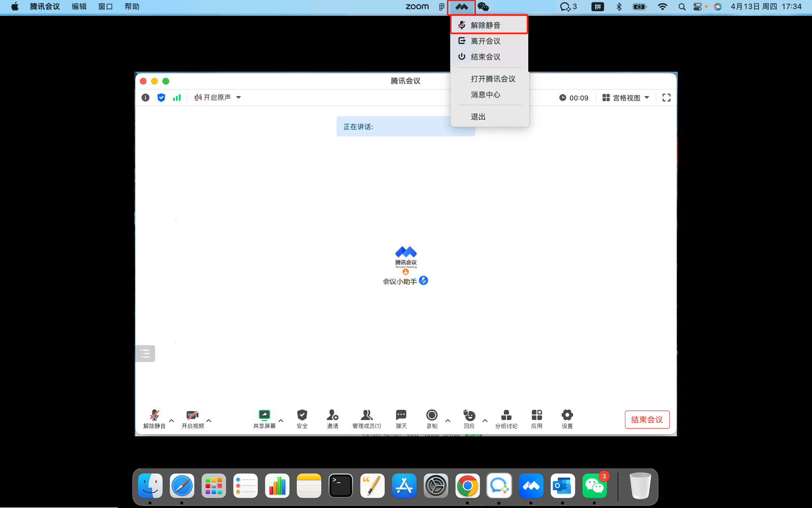Click the red 结束会议 button
Screen dimensions: 812x508
[647, 420]
